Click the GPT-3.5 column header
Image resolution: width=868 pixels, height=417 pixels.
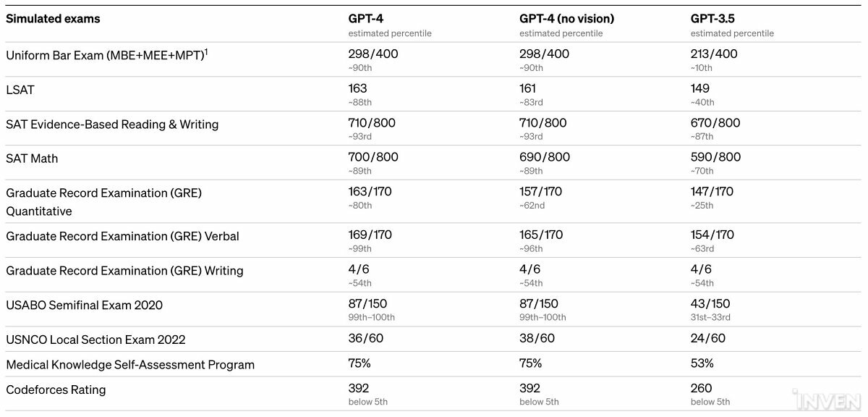(x=713, y=19)
